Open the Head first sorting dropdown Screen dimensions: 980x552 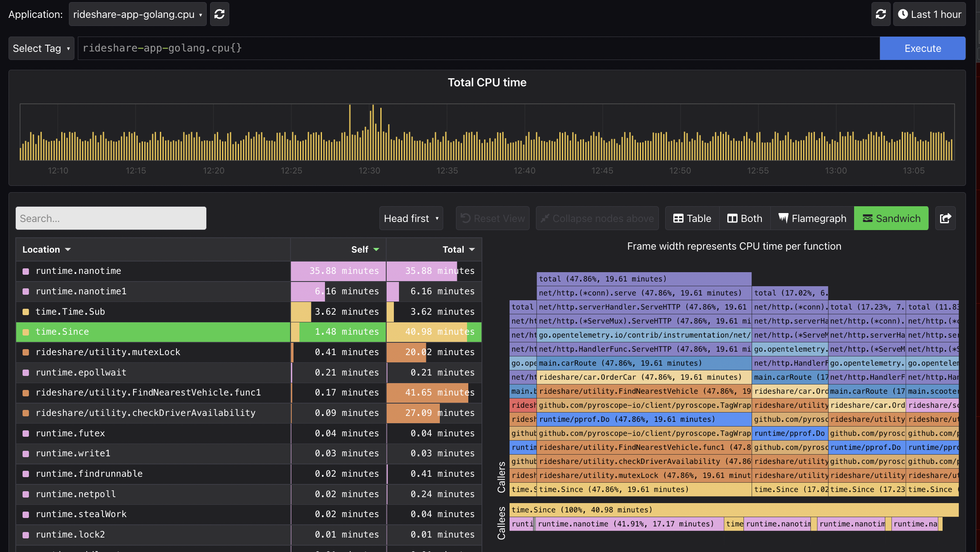click(410, 218)
